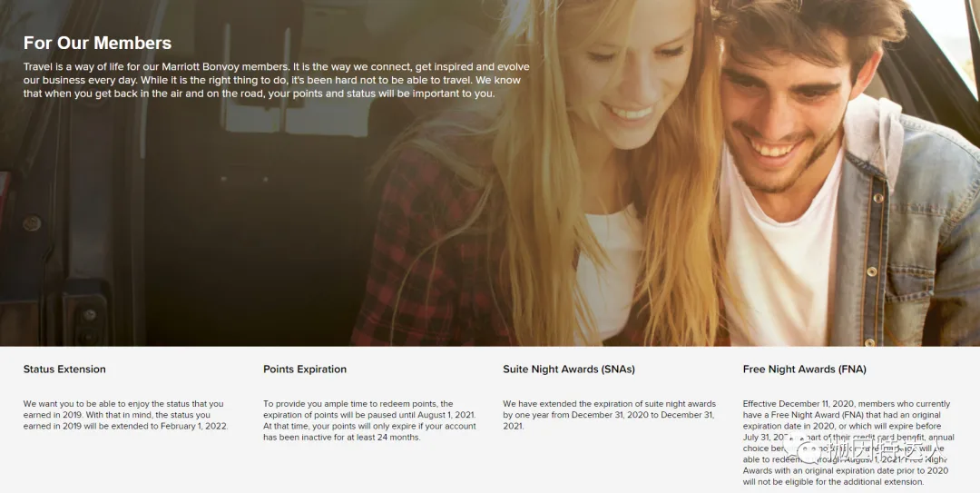Click the man's denim jacket in the banner image
Screen dimensions: 980x493
click(906, 238)
